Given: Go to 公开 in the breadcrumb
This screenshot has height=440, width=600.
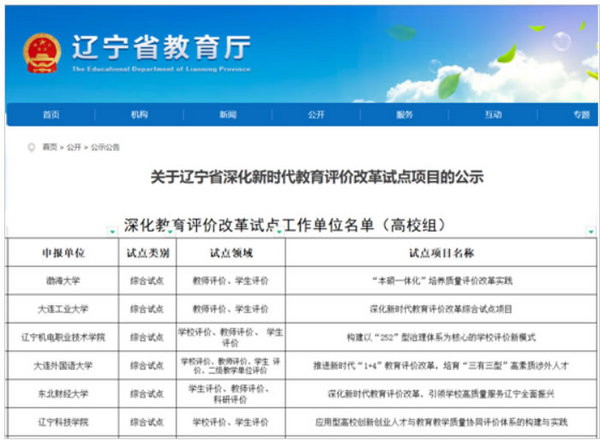Looking at the screenshot, I should pos(74,147).
